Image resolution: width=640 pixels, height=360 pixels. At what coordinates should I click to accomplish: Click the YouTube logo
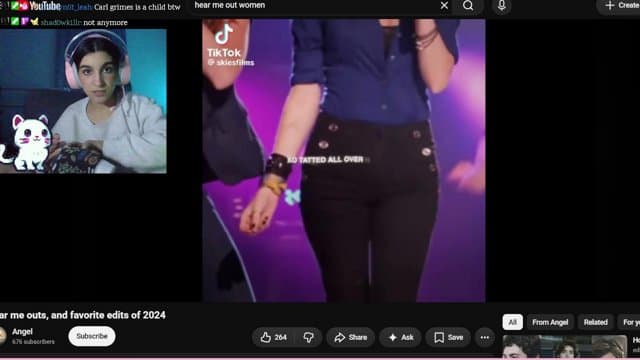click(40, 6)
